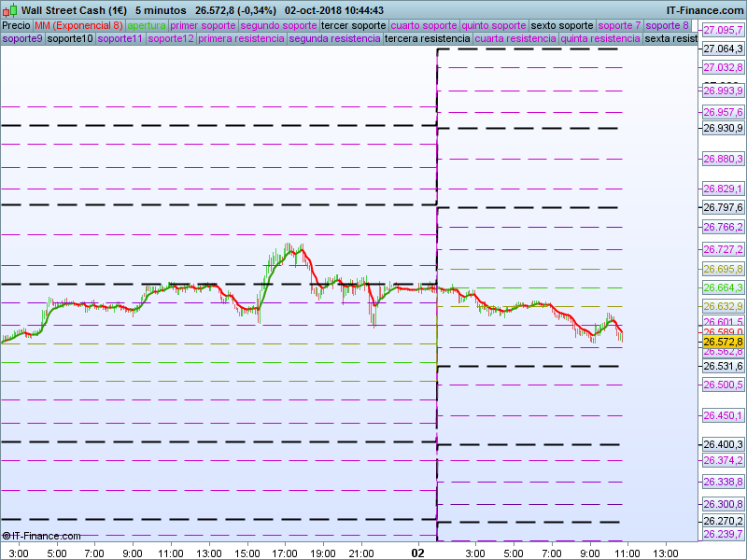
Task: Open the MM (Exponencial 8) indicator label
Action: [78, 26]
